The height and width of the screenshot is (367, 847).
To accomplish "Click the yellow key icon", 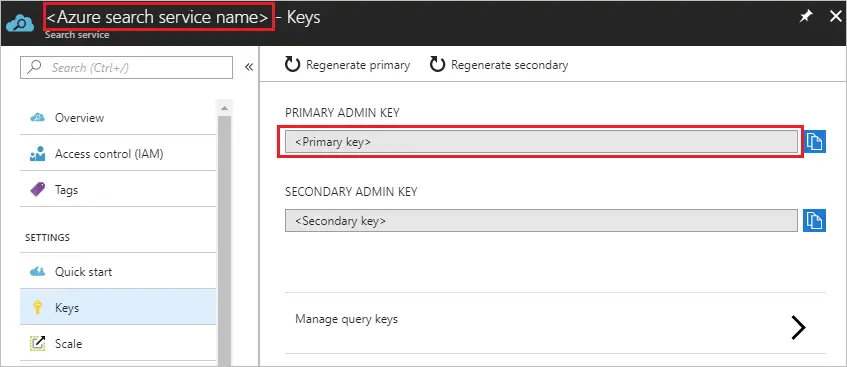I will [37, 308].
